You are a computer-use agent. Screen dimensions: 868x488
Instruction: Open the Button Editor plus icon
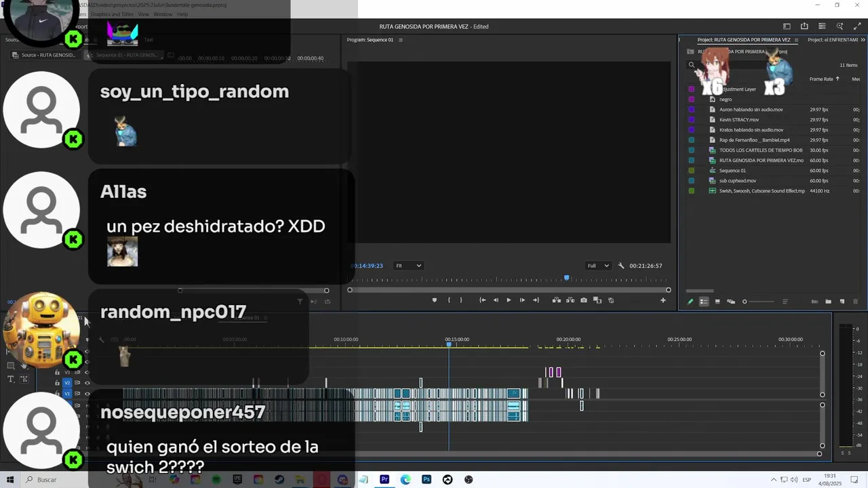click(x=663, y=300)
